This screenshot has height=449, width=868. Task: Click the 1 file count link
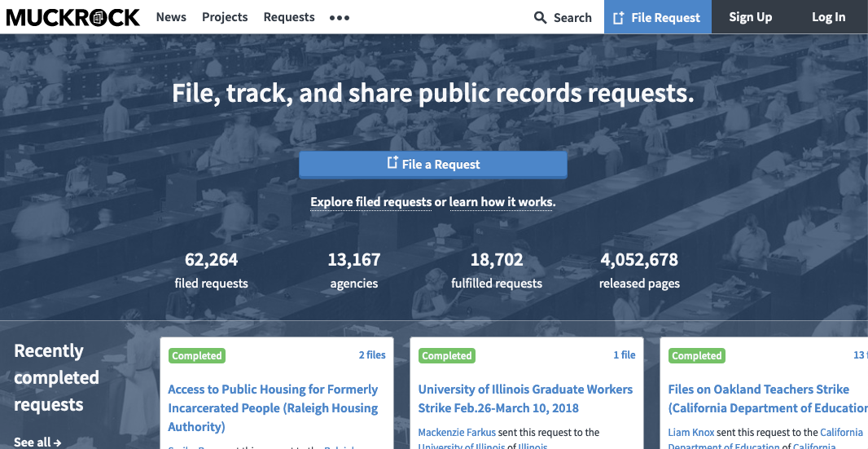[624, 355]
